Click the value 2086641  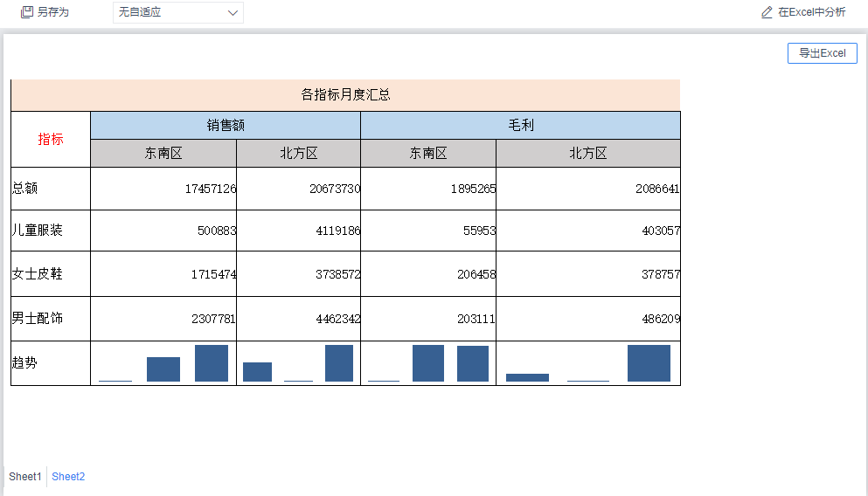(657, 189)
